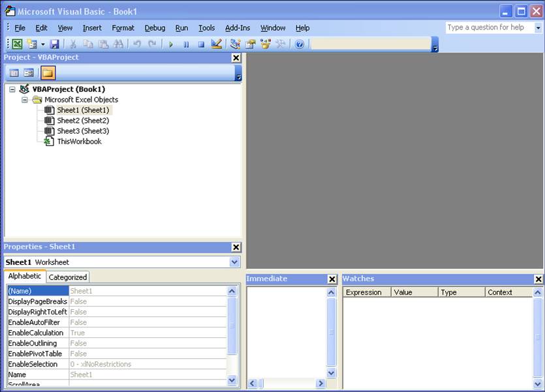Run the macro with the play icon
Screen dimensions: 545x392
click(170, 44)
